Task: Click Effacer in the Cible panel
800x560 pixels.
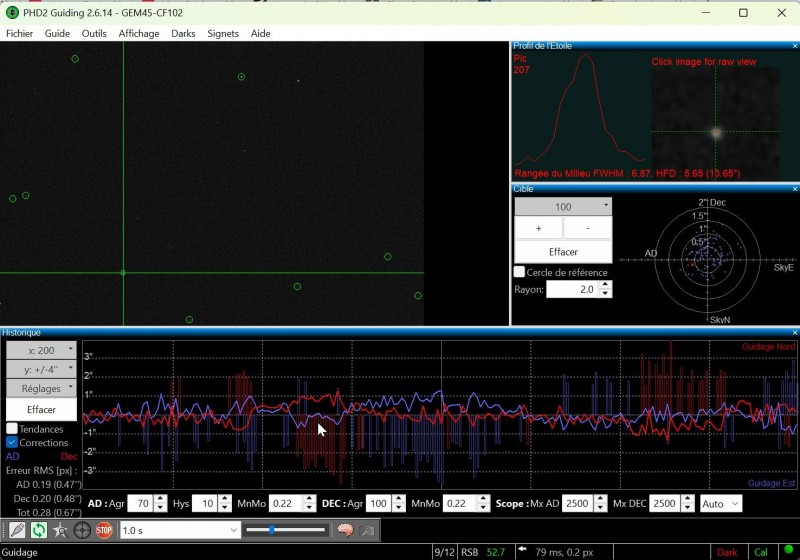Action: click(563, 252)
